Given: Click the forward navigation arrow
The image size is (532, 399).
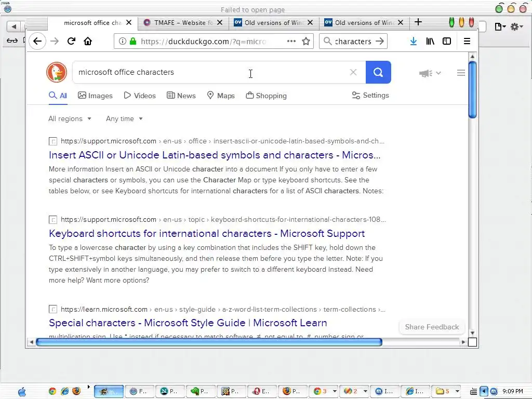Looking at the screenshot, I should [x=54, y=42].
